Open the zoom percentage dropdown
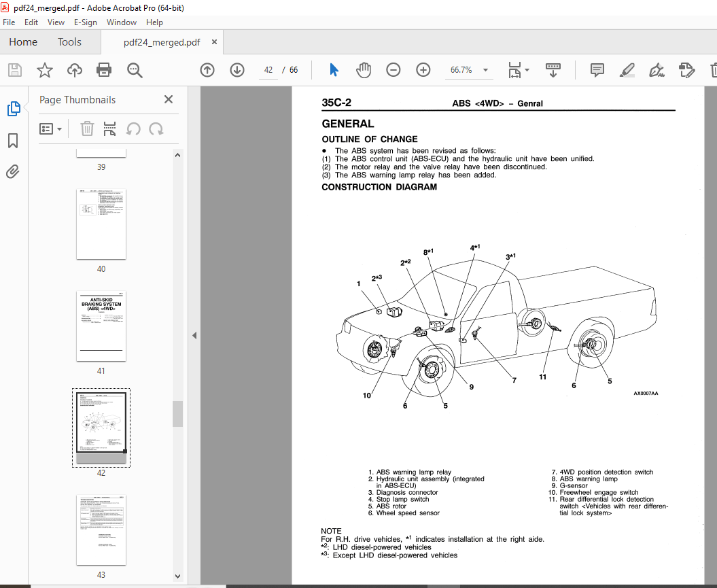This screenshot has width=717, height=588. coord(485,70)
